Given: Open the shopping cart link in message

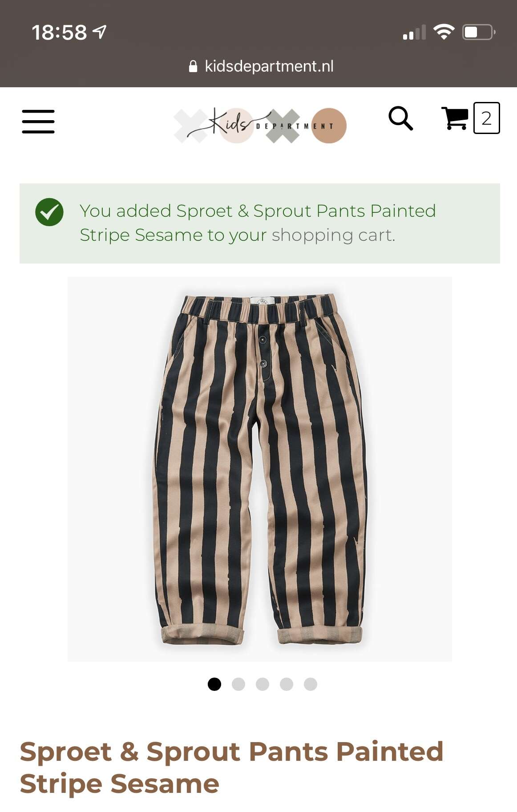Looking at the screenshot, I should 333,235.
